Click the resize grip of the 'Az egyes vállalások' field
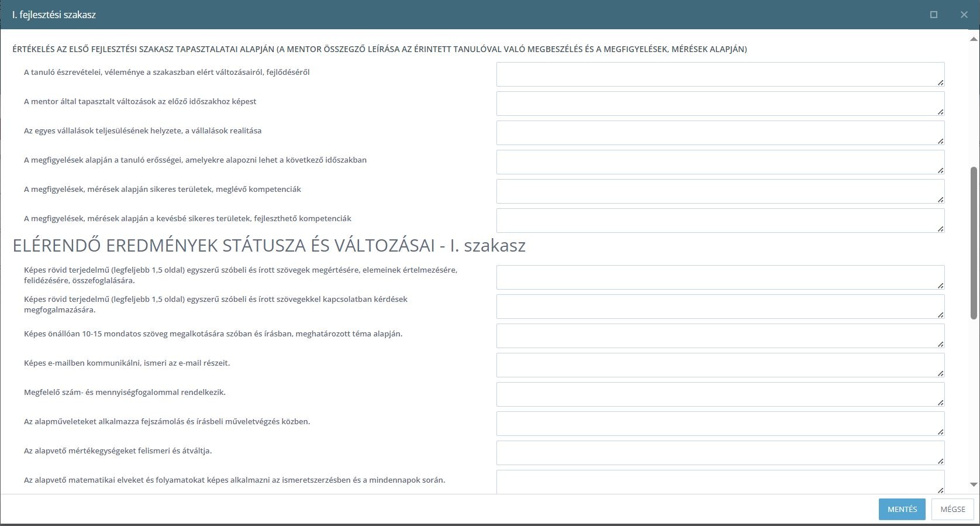 (940, 141)
